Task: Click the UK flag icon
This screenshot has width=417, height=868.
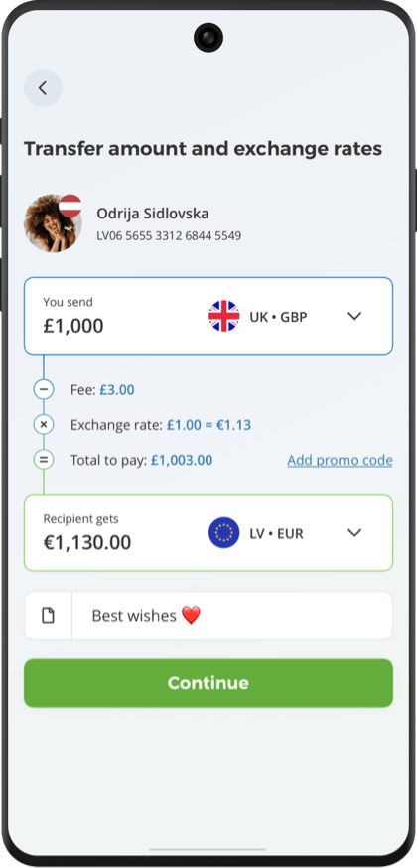Action: coord(224,316)
